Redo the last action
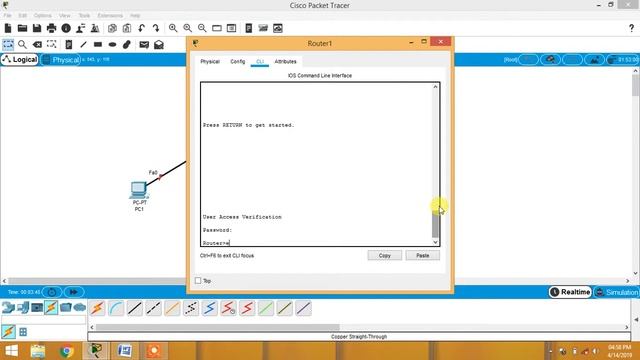The width and height of the screenshot is (640, 360). [156, 28]
